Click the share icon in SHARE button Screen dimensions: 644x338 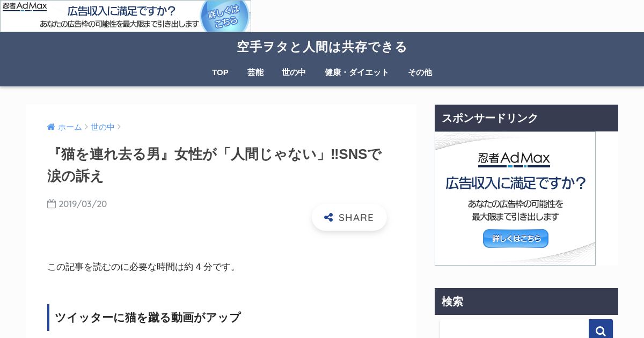point(328,217)
